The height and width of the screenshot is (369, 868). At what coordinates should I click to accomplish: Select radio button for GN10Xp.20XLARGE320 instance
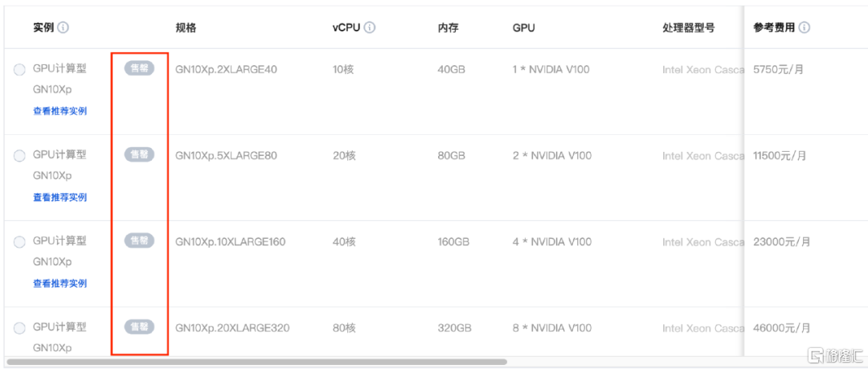pos(19,328)
